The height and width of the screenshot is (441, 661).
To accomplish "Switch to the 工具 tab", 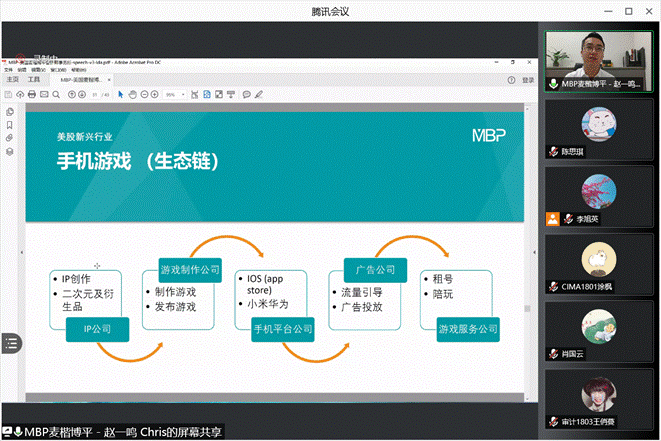I will [x=34, y=79].
